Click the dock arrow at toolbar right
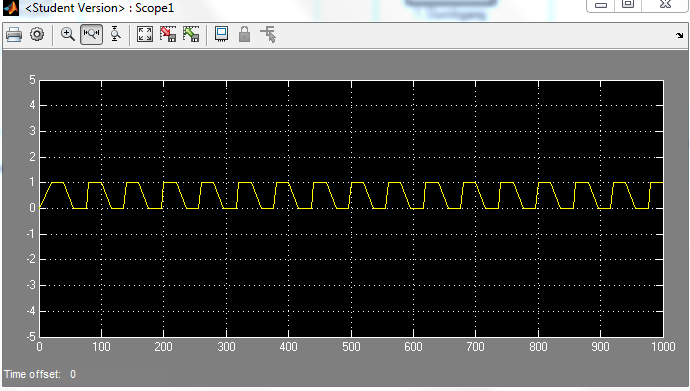 click(x=680, y=36)
